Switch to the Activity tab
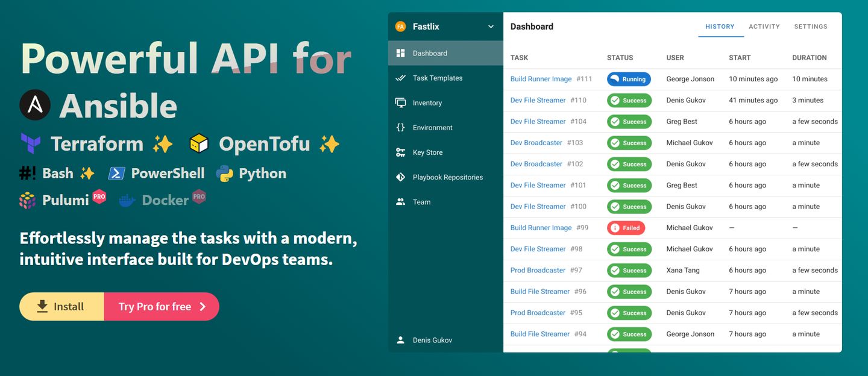 click(764, 27)
